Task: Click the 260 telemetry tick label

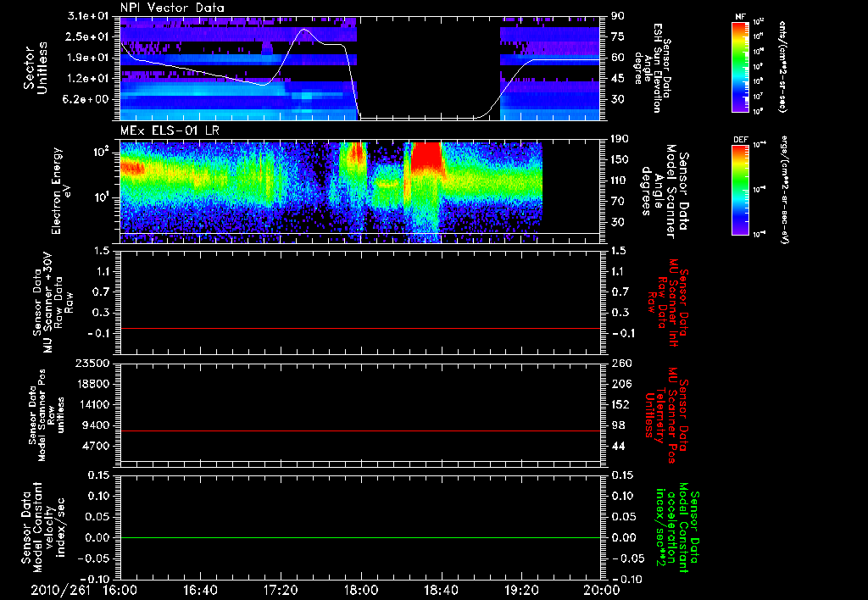Action: 620,363
